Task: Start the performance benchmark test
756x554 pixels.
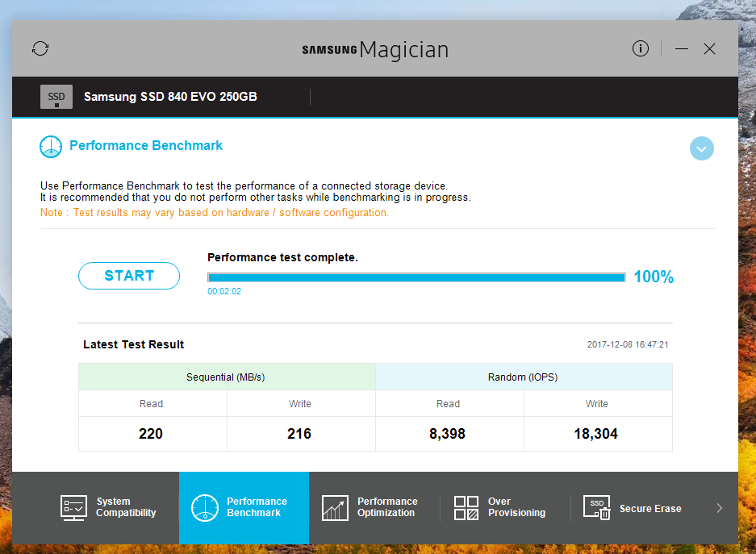Action: point(129,276)
